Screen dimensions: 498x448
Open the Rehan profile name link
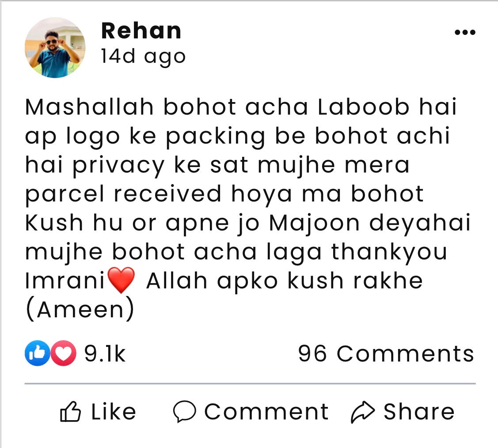coord(141,31)
